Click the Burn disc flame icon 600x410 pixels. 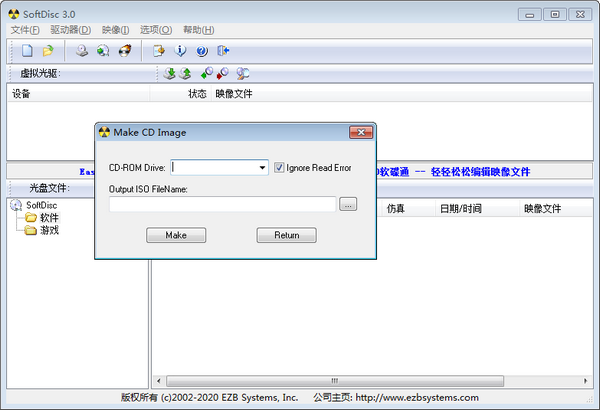click(x=125, y=51)
